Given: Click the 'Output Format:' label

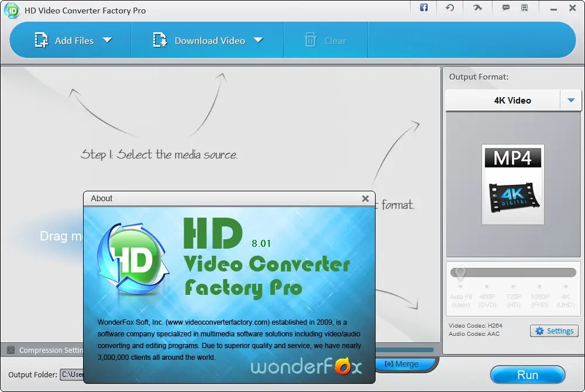Looking at the screenshot, I should 479,77.
